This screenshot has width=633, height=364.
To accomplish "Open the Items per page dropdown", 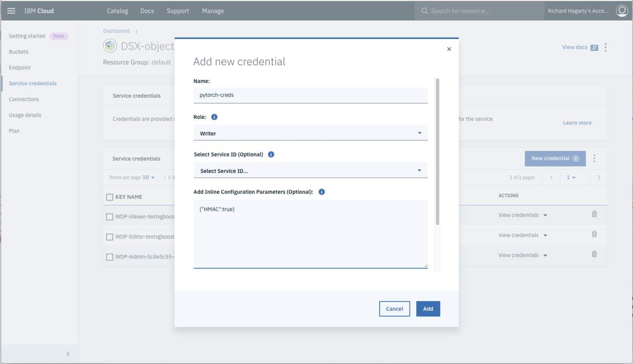I will [148, 178].
